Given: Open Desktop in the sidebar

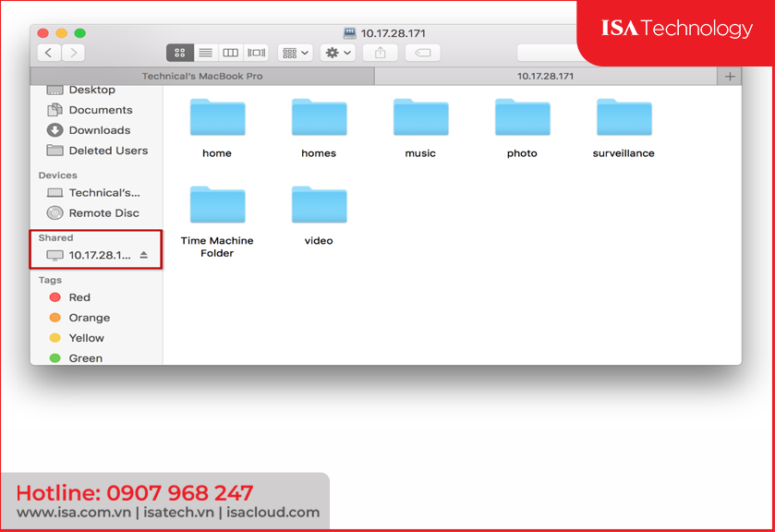Looking at the screenshot, I should click(x=92, y=90).
